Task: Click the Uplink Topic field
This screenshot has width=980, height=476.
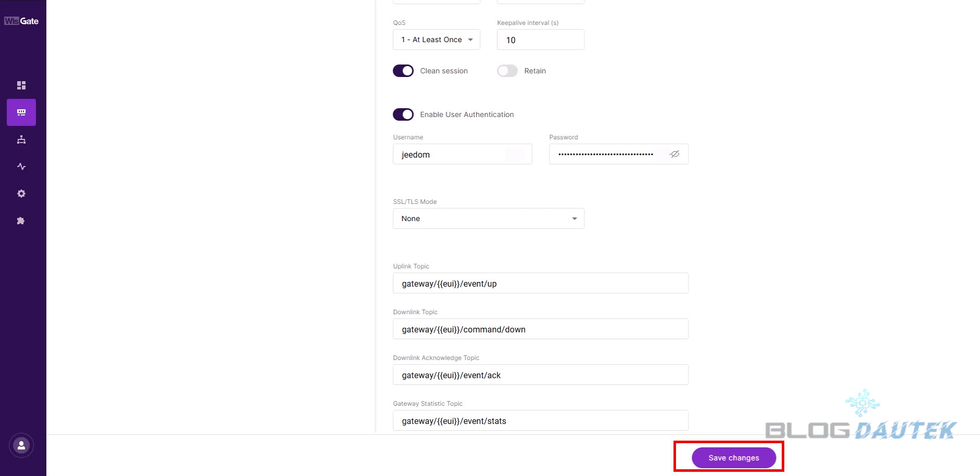Action: coord(540,284)
